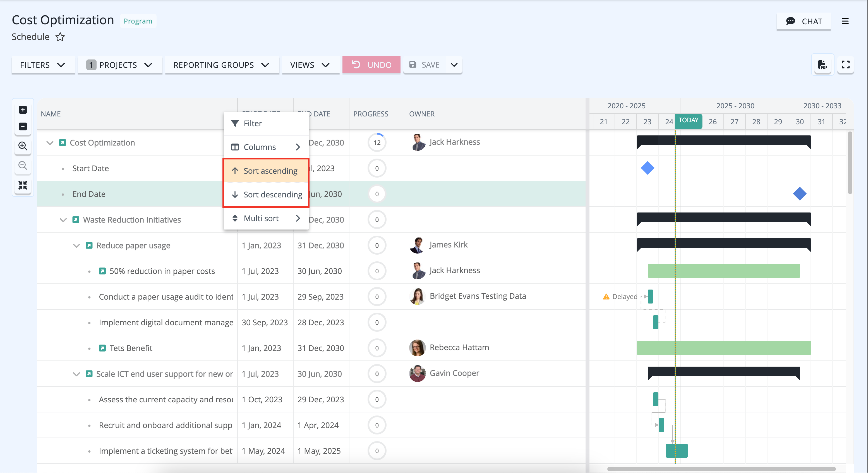This screenshot has height=473, width=868.
Task: Click the Reduce paper usage link icon
Action: 89,245
